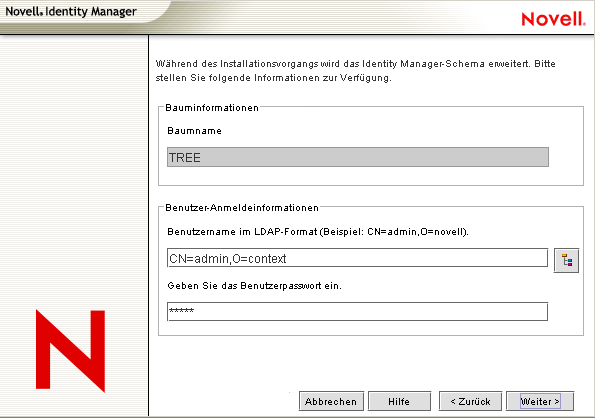The image size is (595, 418).
Task: Click the 'Geben Sie das Benutzerpasswort ein.' label
Action: point(254,286)
